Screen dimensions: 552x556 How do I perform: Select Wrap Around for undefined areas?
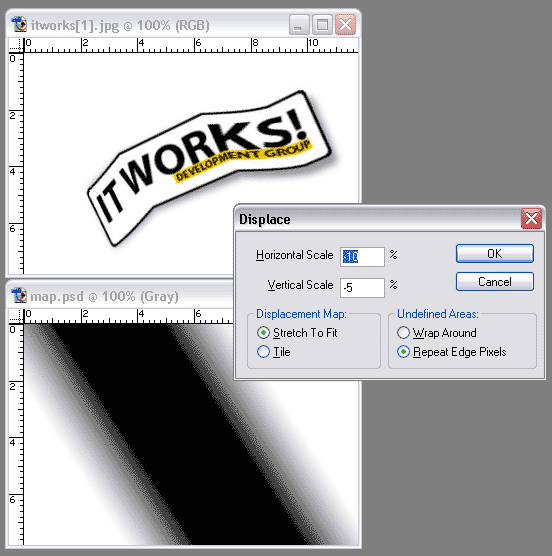point(437,333)
